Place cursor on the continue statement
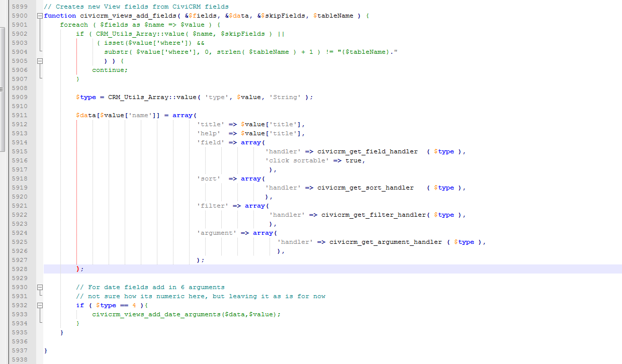The width and height of the screenshot is (622, 364). click(110, 70)
